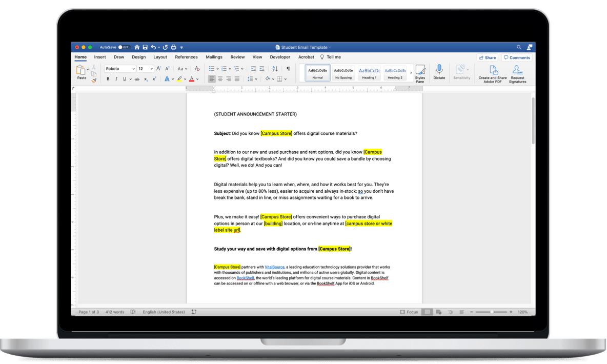Justify the paragraph text
The height and width of the screenshot is (364, 607).
pyautogui.click(x=237, y=79)
